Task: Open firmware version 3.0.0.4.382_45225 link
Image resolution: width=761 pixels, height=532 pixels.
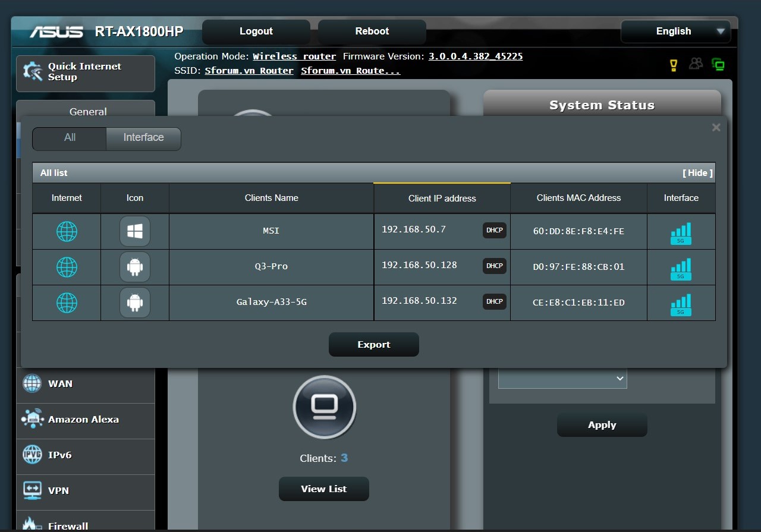Action: [476, 56]
